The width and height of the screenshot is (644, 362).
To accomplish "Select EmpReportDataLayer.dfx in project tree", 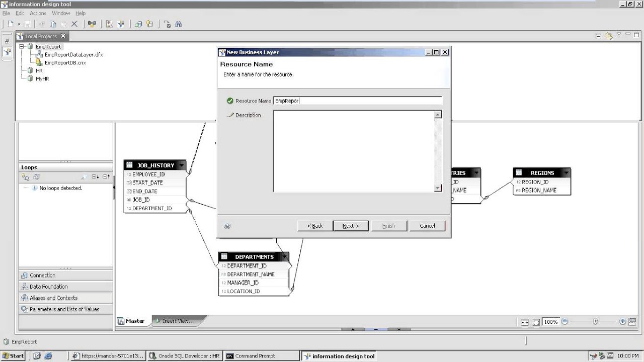I will coord(73,54).
